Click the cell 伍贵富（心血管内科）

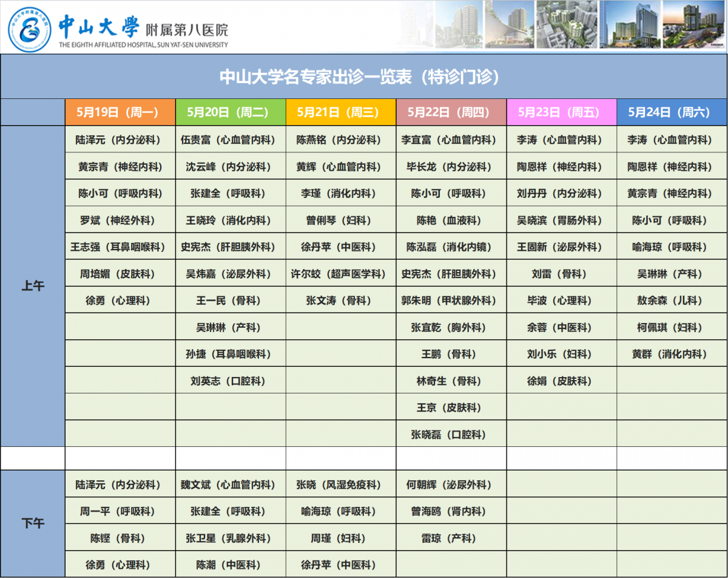(x=231, y=140)
